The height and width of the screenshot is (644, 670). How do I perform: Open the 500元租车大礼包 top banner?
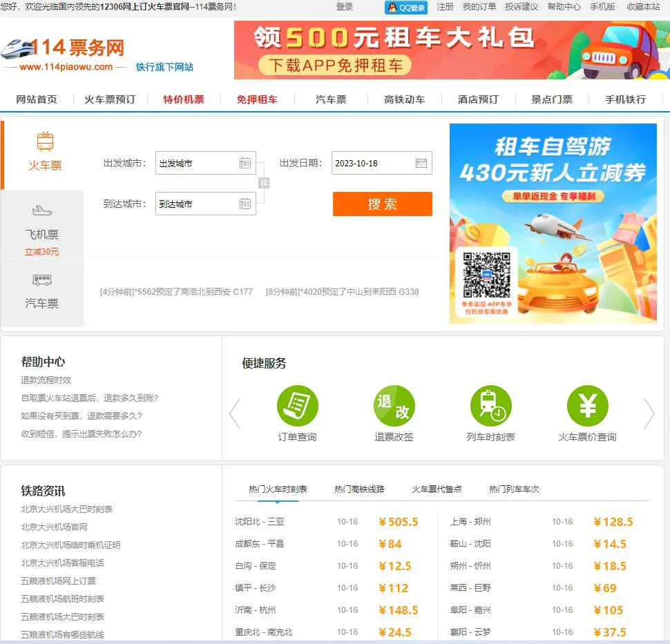tap(452, 50)
